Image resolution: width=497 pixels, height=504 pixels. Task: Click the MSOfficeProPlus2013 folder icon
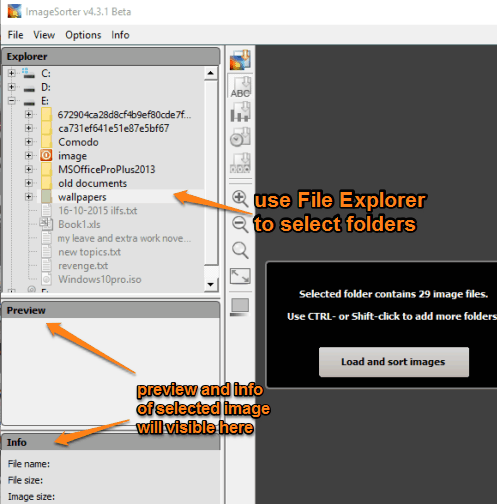click(46, 169)
